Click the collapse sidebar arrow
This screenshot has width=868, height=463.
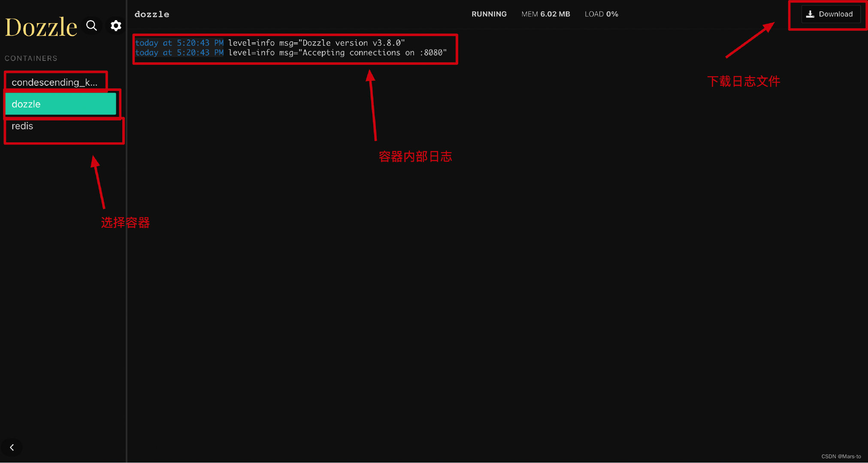[x=12, y=448]
